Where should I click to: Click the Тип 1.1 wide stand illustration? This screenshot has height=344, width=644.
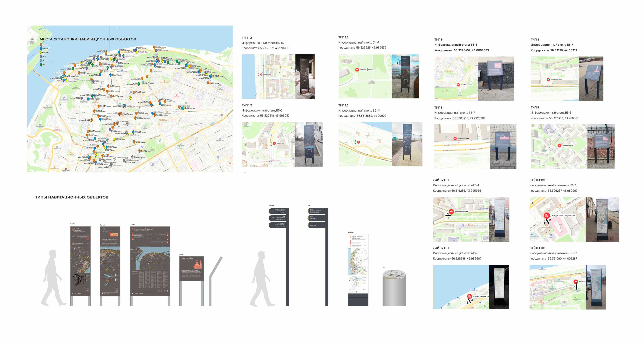click(x=150, y=261)
